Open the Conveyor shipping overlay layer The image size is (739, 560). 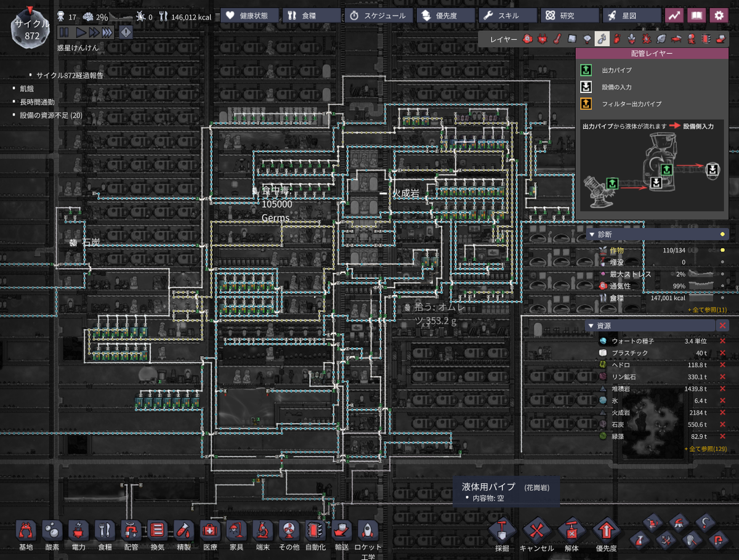tap(721, 39)
